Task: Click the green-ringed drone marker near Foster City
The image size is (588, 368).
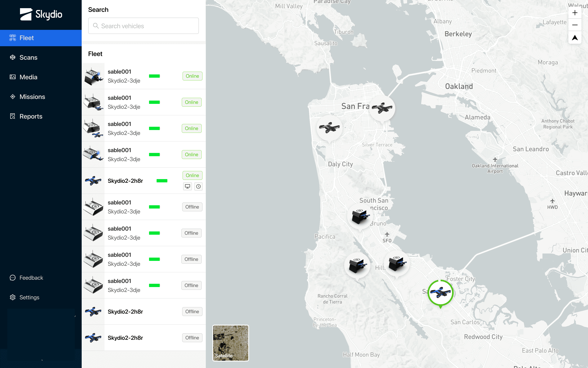Action: pos(441,293)
